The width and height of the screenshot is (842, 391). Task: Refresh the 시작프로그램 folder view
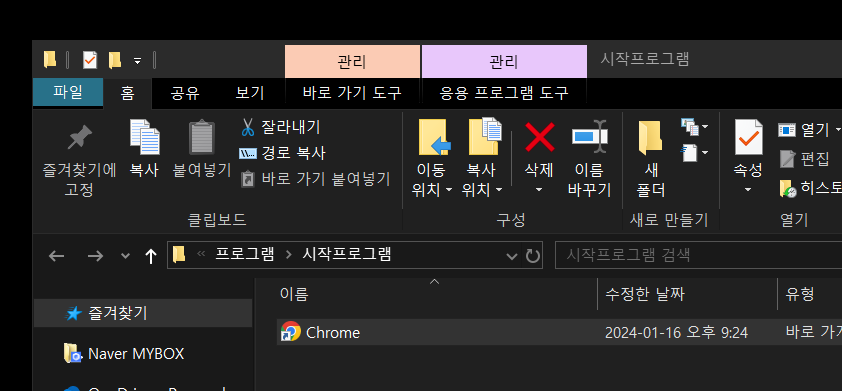tap(532, 256)
